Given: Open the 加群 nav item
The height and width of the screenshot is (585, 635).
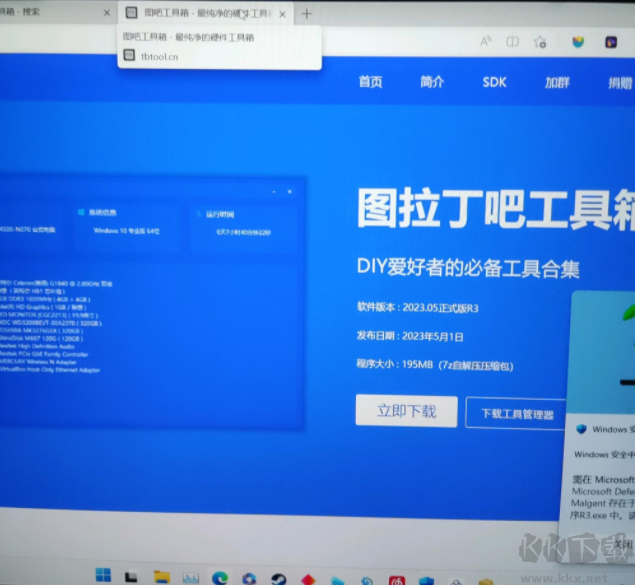Looking at the screenshot, I should point(557,83).
